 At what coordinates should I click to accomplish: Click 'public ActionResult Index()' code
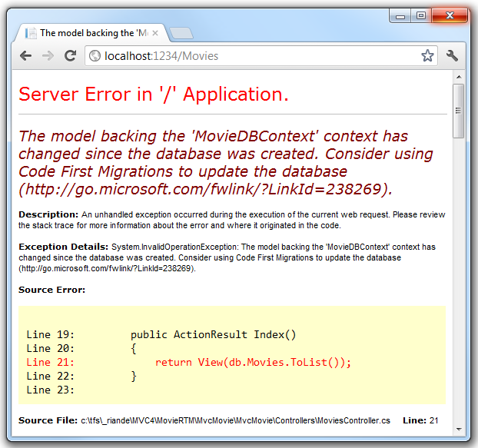coord(214,335)
